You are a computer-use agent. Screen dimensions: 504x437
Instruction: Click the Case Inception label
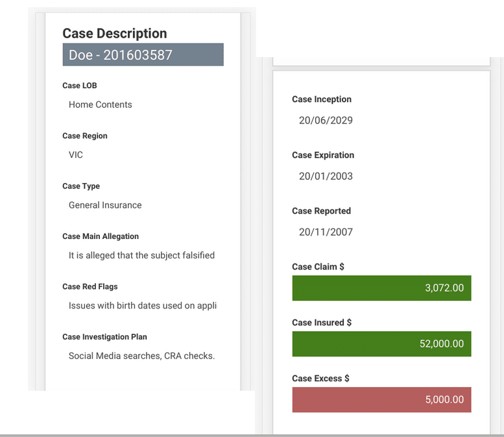click(x=322, y=99)
